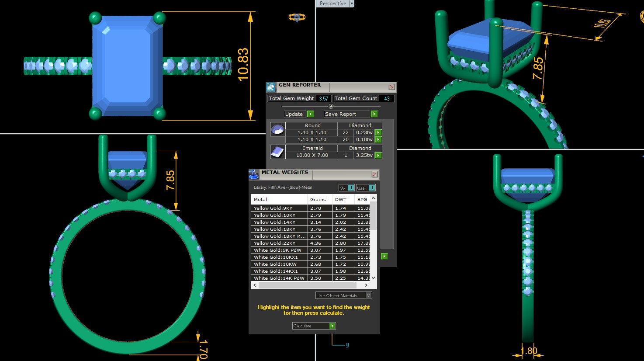Click the Perspective viewport label
Image resolution: width=644 pixels, height=361 pixels.
333,3
